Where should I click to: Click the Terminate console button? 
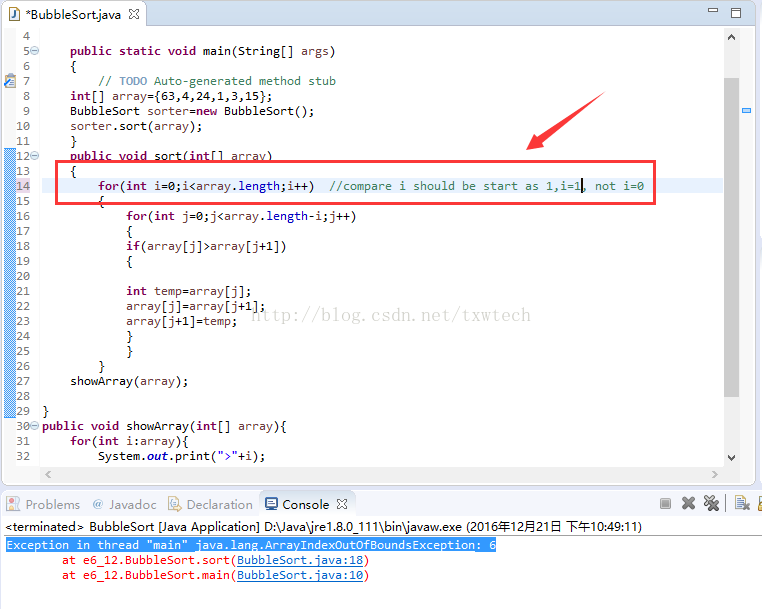tap(665, 504)
